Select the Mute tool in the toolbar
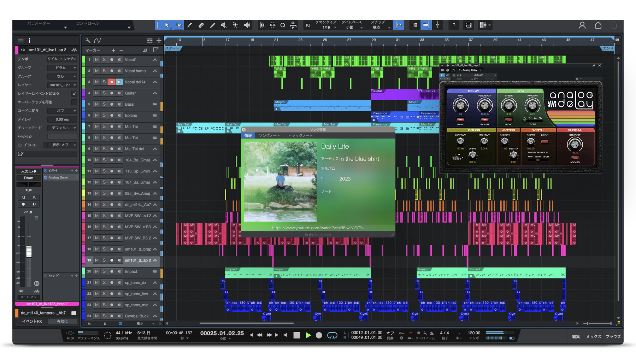This screenshot has width=636, height=364. tap(224, 25)
